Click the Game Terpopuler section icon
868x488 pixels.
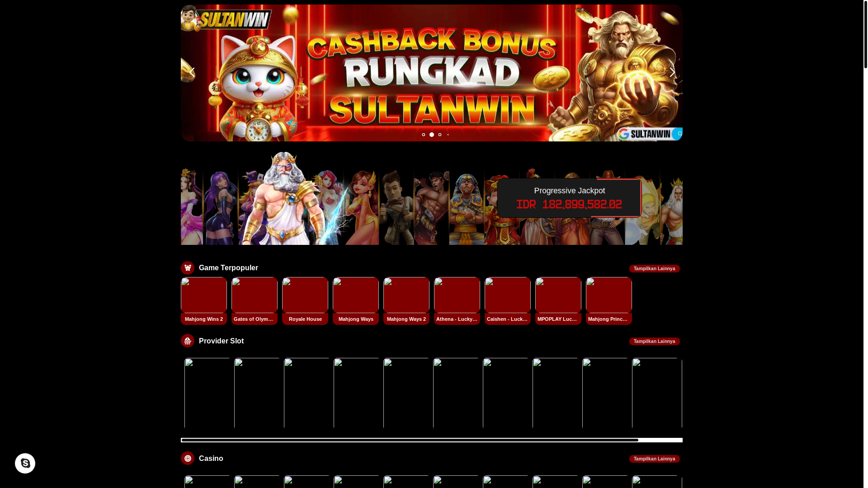point(188,268)
